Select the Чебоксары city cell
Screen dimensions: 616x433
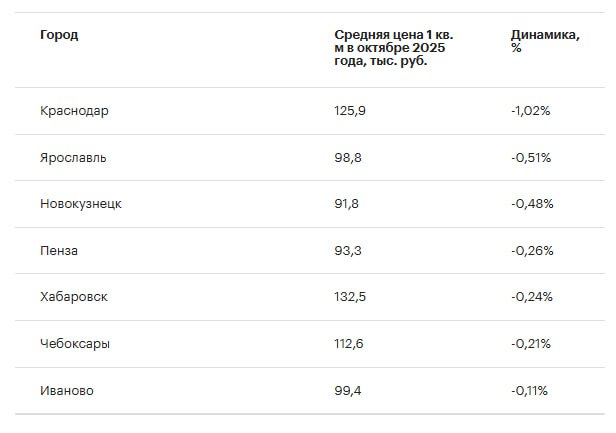pyautogui.click(x=76, y=344)
